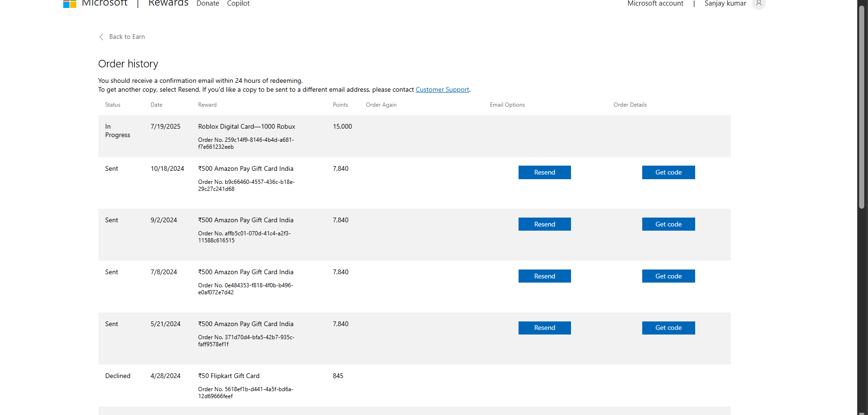Select the ₹50 Flipkart Gift Card reward text
The width and height of the screenshot is (868, 415).
click(x=229, y=376)
